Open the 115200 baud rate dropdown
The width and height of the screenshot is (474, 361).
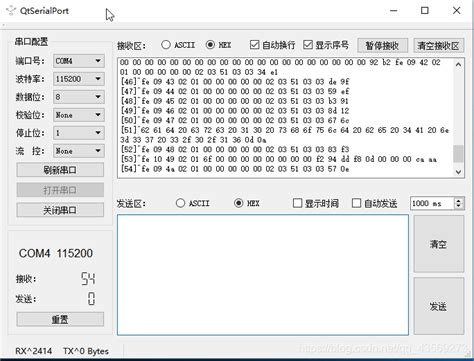click(x=79, y=79)
